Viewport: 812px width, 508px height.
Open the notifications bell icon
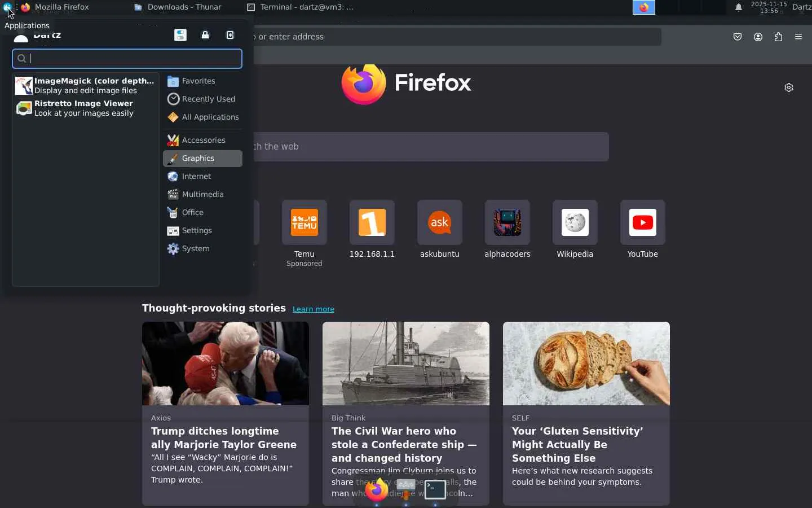pyautogui.click(x=739, y=7)
